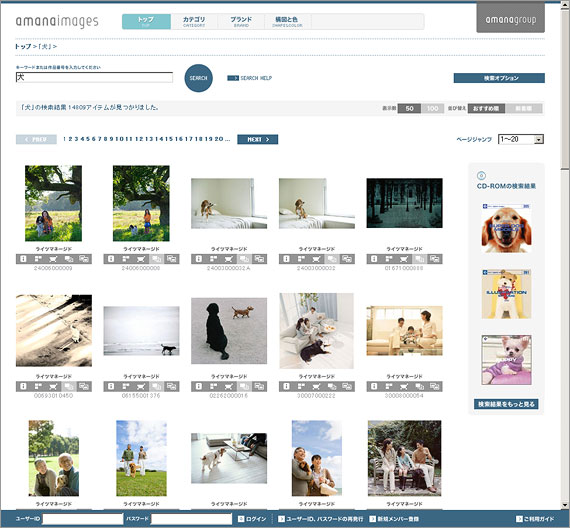Click the ユーザーID input field
The width and height of the screenshot is (570, 528).
coord(83,519)
